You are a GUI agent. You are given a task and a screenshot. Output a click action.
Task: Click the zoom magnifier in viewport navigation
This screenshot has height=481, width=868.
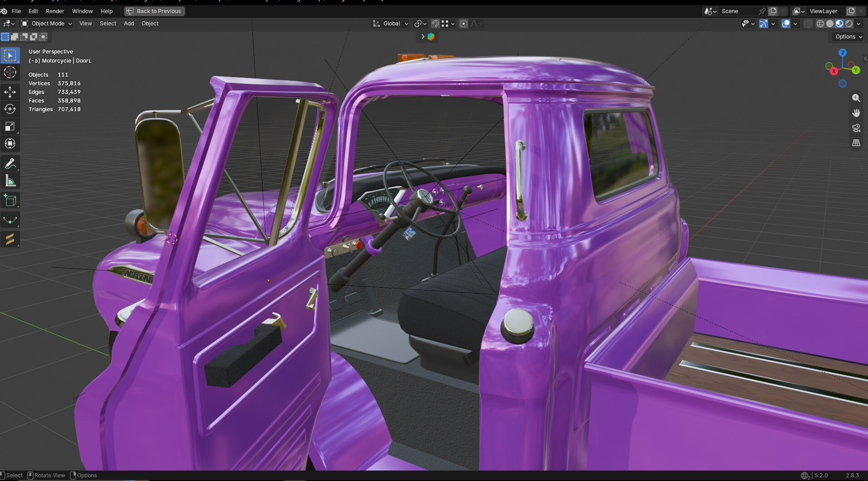pos(856,98)
